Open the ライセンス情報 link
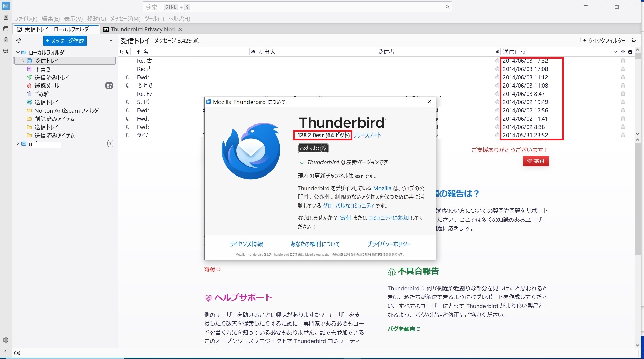Image resolution: width=644 pixels, height=359 pixels. click(246, 244)
